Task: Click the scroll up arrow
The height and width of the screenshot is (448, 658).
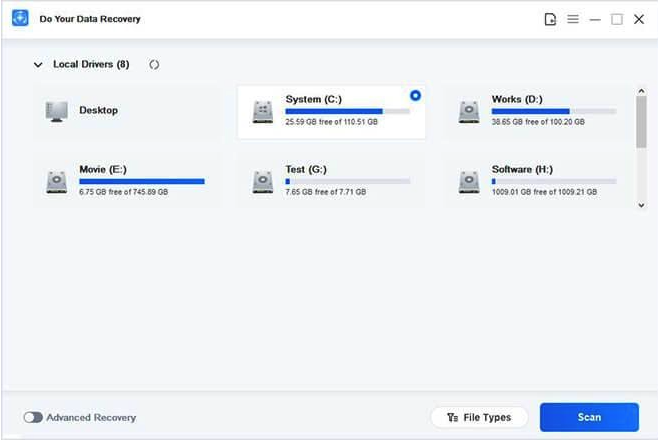Action: point(641,91)
